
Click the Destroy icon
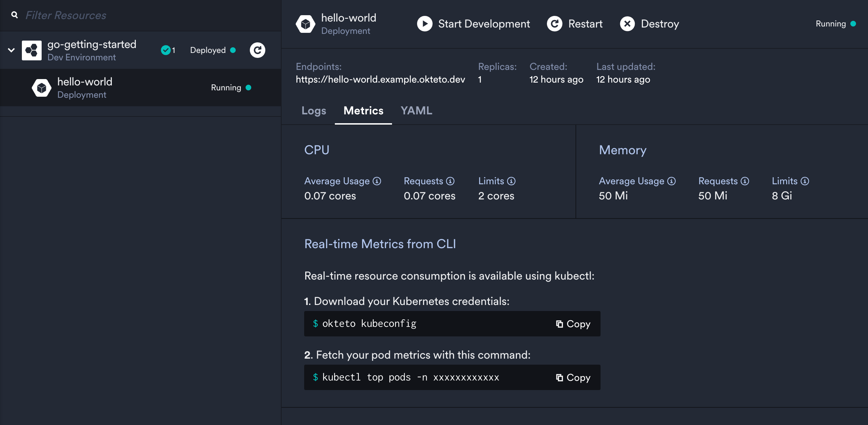point(627,24)
